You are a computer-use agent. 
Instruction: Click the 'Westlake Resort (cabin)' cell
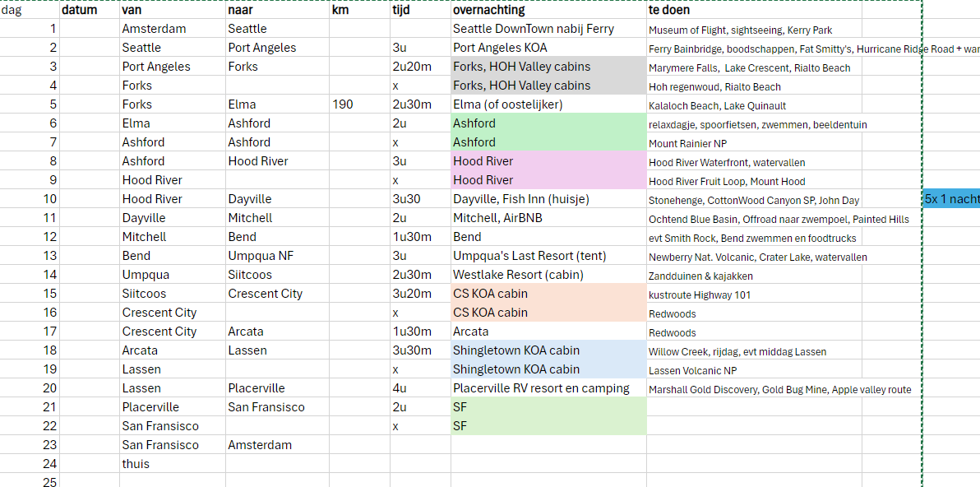pyautogui.click(x=548, y=275)
